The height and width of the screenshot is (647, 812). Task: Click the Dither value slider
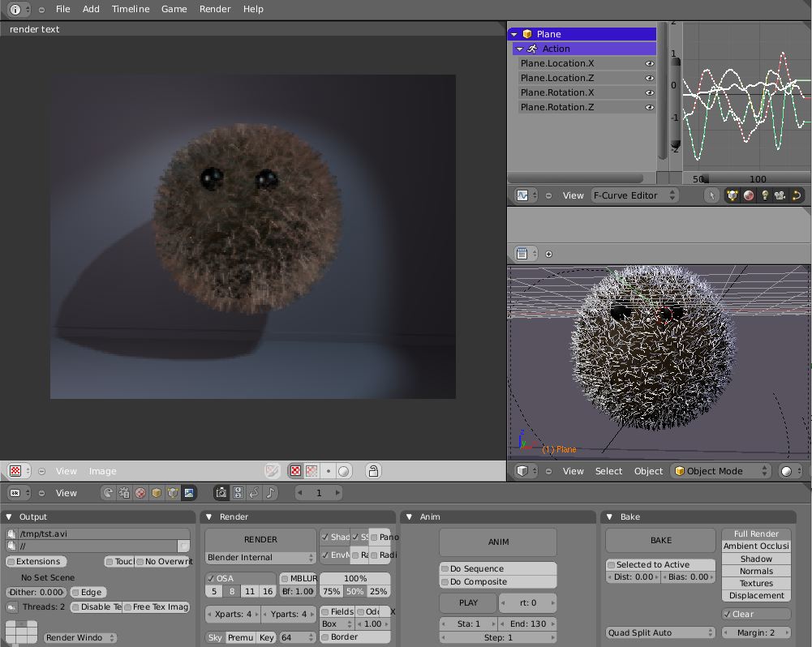pos(37,593)
